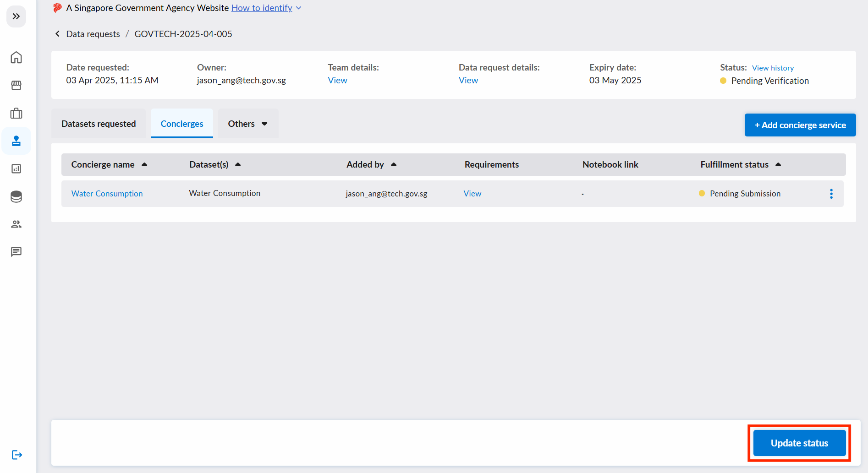The image size is (868, 473).
Task: Click the logout icon in the sidebar
Action: tap(16, 455)
